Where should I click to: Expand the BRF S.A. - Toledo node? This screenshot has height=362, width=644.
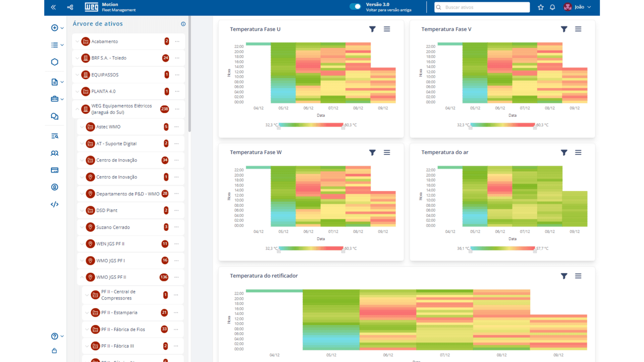(x=77, y=58)
